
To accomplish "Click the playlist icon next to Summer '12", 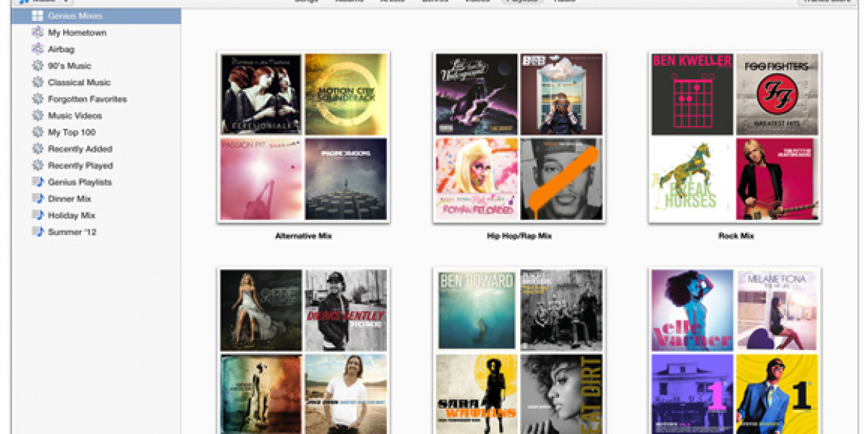I will click(38, 232).
